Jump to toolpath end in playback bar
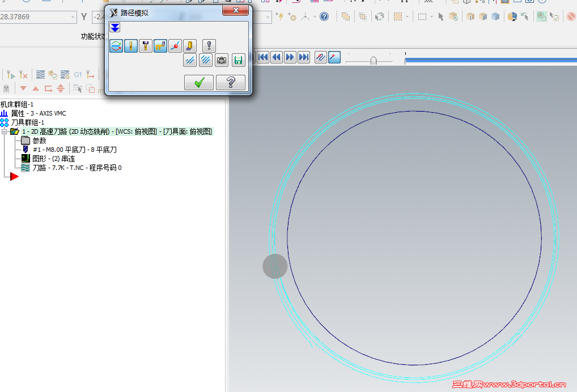 pyautogui.click(x=304, y=57)
